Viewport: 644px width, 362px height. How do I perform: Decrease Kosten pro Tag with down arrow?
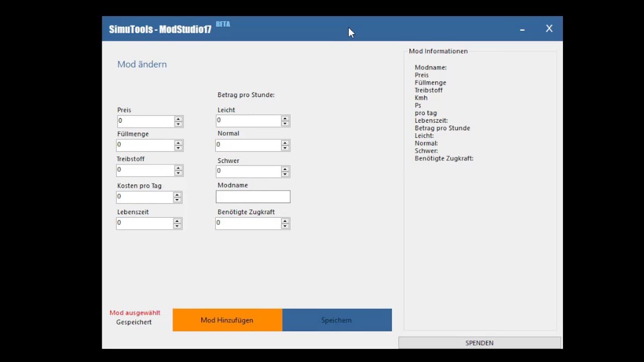(x=177, y=200)
